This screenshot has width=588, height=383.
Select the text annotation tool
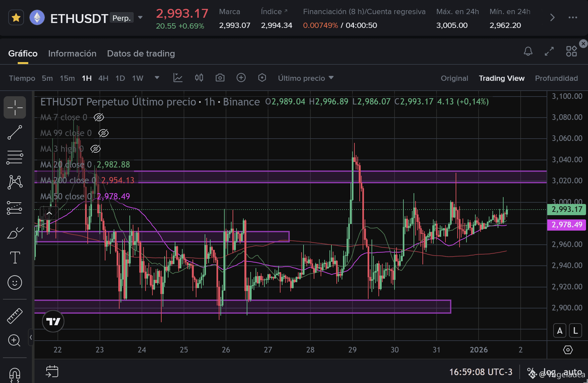(15, 258)
